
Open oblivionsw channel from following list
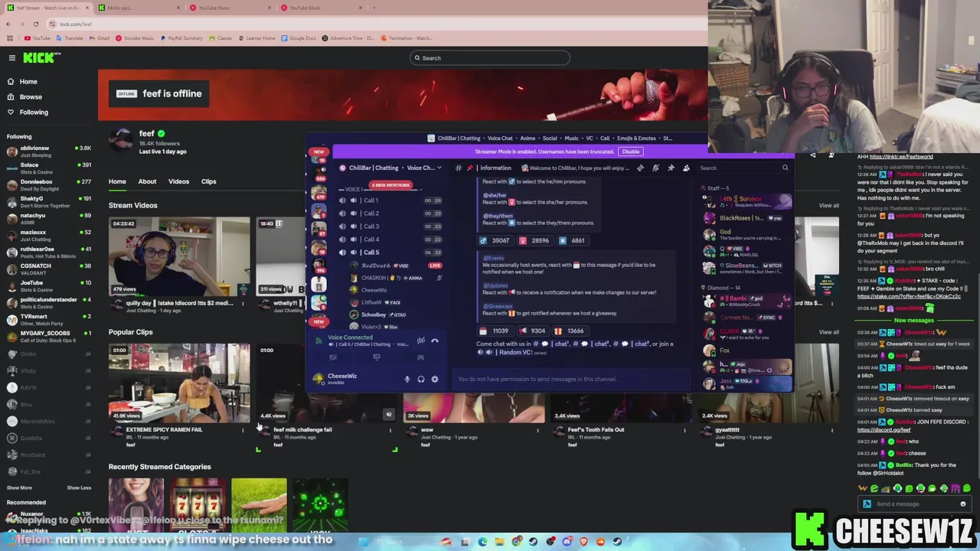pos(47,151)
